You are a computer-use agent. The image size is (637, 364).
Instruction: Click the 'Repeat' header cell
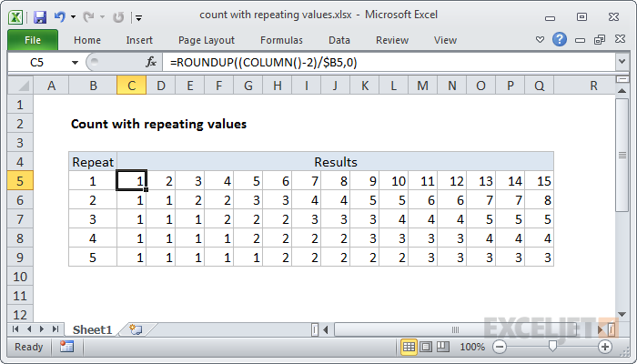pyautogui.click(x=93, y=162)
